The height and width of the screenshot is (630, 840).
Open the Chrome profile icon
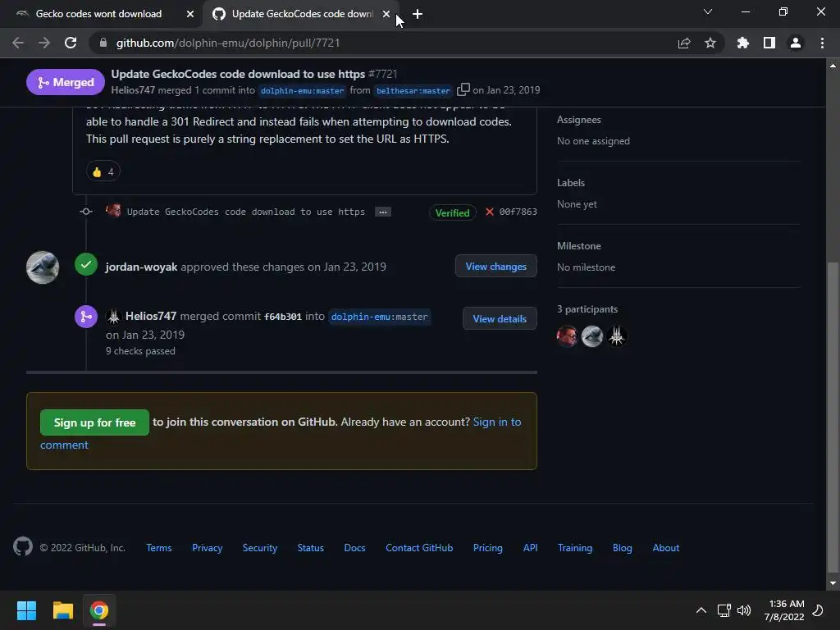coord(796,43)
